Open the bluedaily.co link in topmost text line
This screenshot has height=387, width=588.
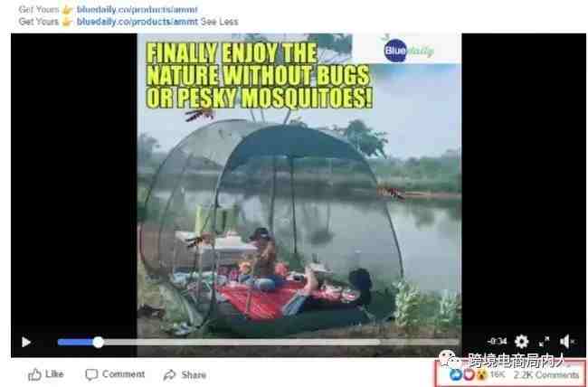pyautogui.click(x=137, y=9)
